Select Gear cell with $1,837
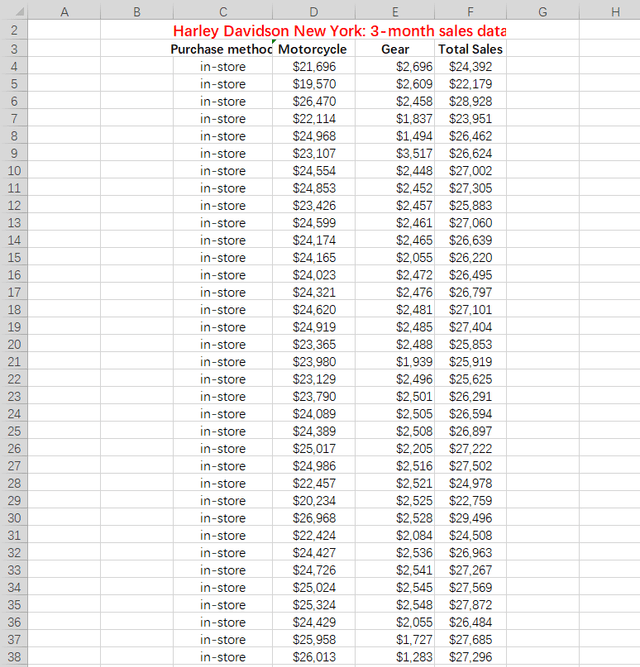Image resolution: width=640 pixels, height=667 pixels. pyautogui.click(x=395, y=119)
